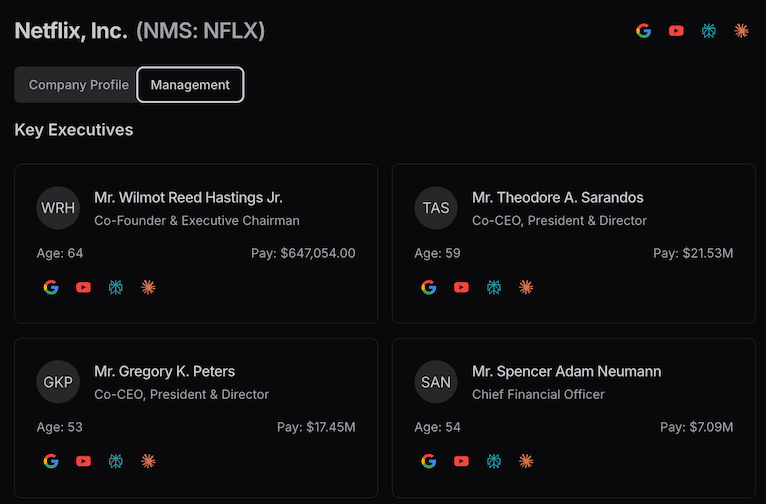Click Claude icon on Spencer Neumann card
This screenshot has height=504, width=766.
point(526,461)
